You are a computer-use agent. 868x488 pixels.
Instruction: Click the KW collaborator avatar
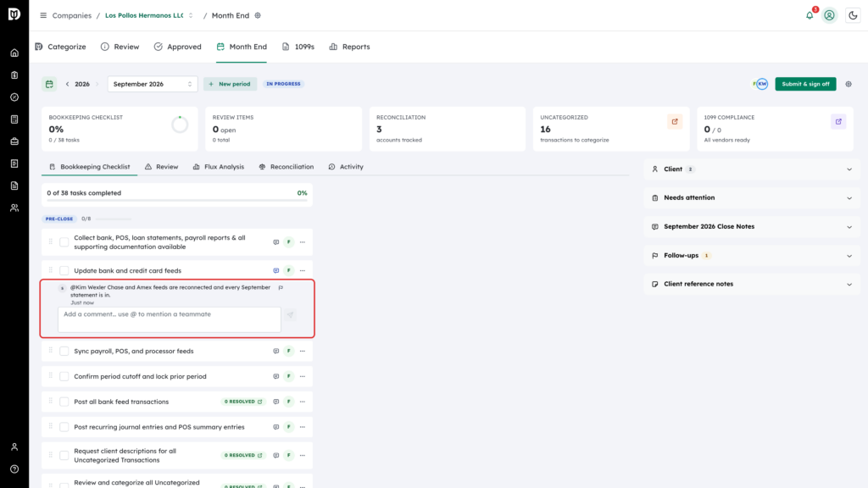click(x=762, y=84)
